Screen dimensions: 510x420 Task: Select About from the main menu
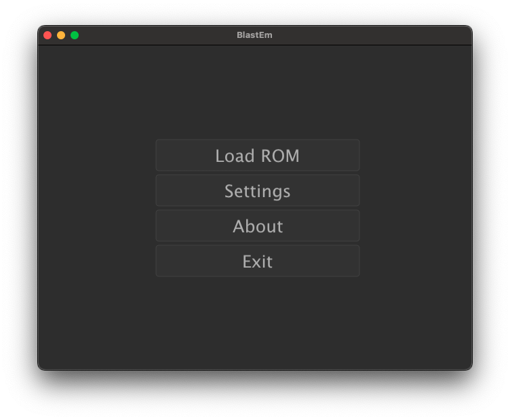[x=257, y=226]
